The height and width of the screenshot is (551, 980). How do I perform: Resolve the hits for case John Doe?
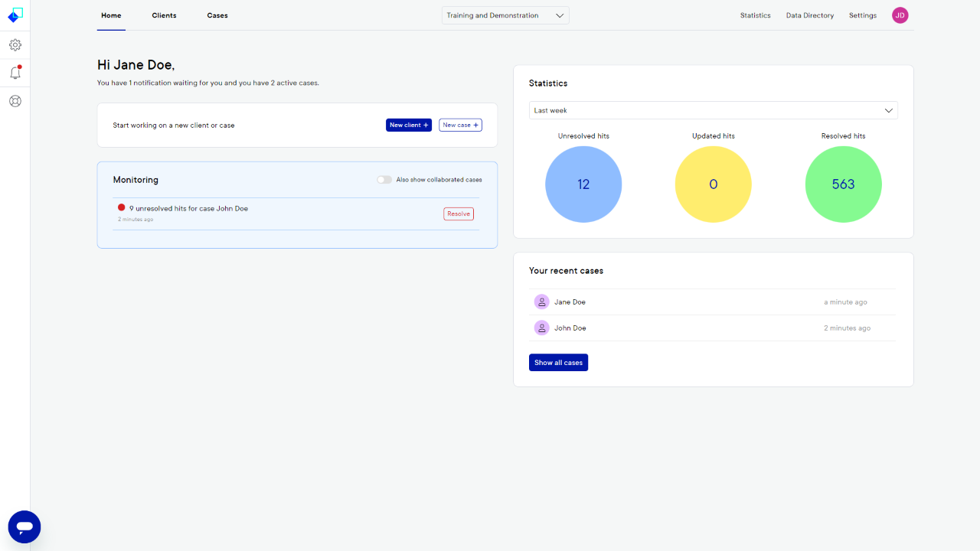458,214
